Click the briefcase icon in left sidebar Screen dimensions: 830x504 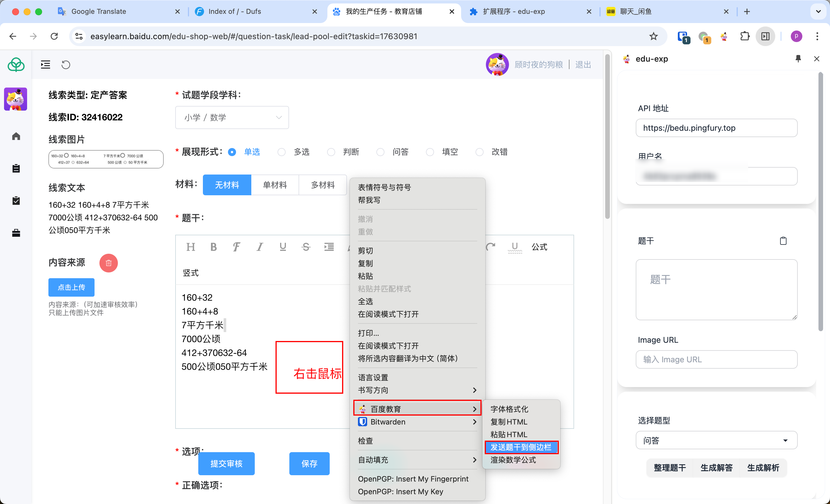point(16,233)
